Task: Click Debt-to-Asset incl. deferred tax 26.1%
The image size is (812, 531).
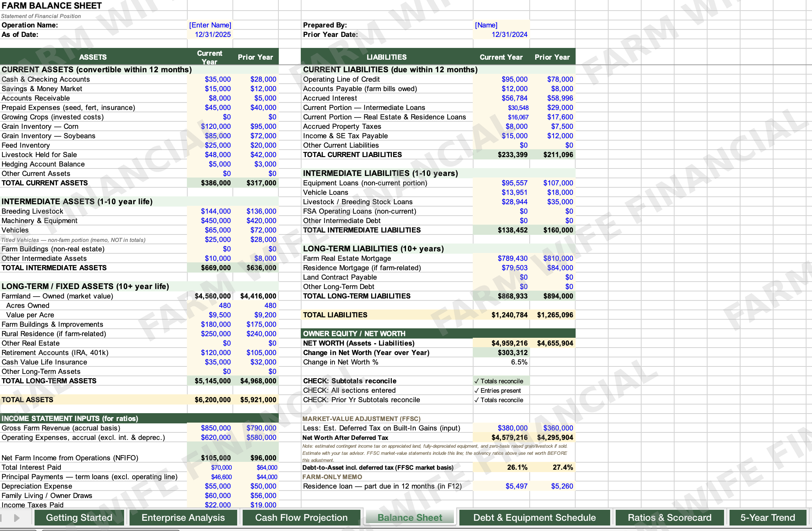Action: pos(501,467)
